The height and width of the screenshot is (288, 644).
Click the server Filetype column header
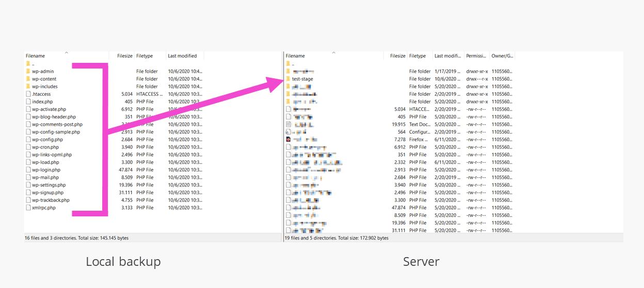[x=417, y=56]
